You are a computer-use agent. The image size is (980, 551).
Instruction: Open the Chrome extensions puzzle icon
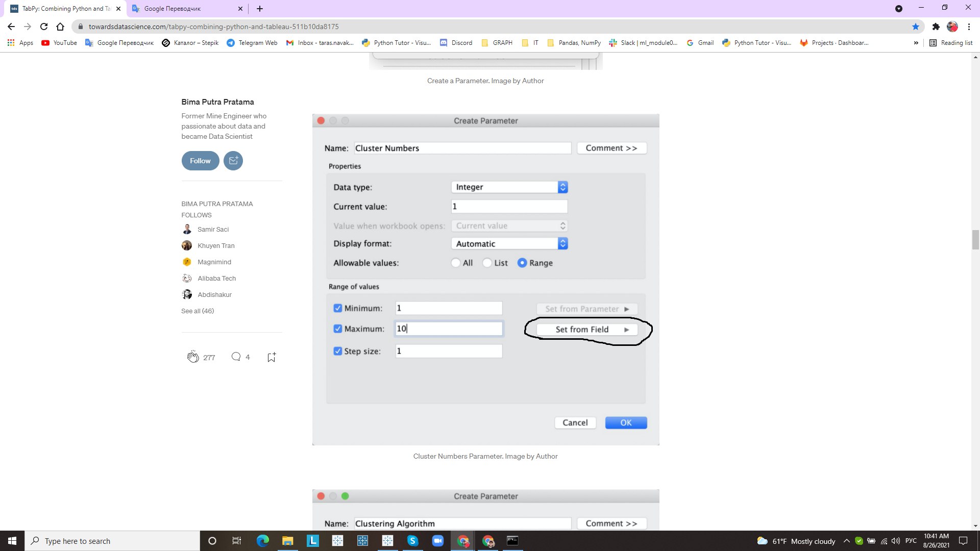point(936,27)
